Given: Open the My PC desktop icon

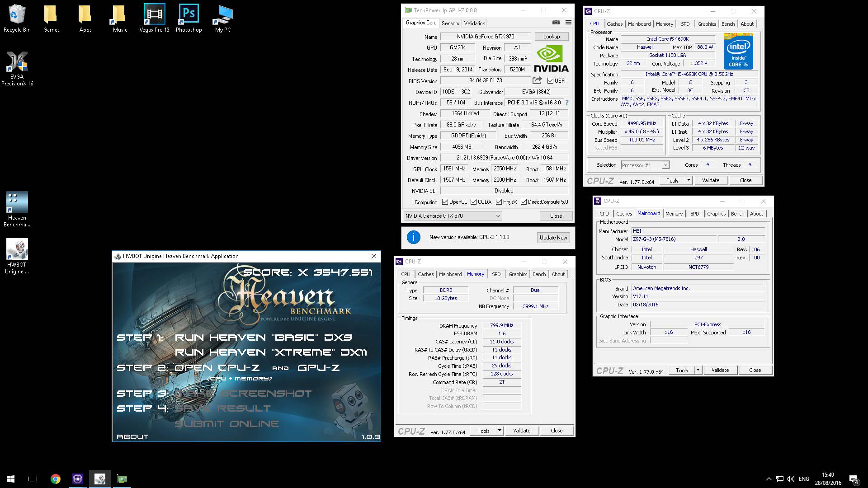Looking at the screenshot, I should click(223, 19).
